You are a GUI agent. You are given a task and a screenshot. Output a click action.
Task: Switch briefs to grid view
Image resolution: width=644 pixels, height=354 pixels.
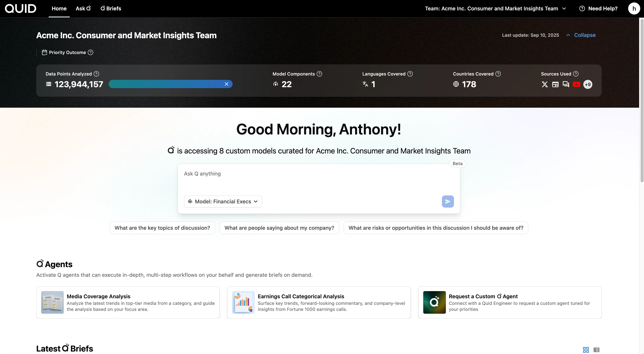pos(586,349)
